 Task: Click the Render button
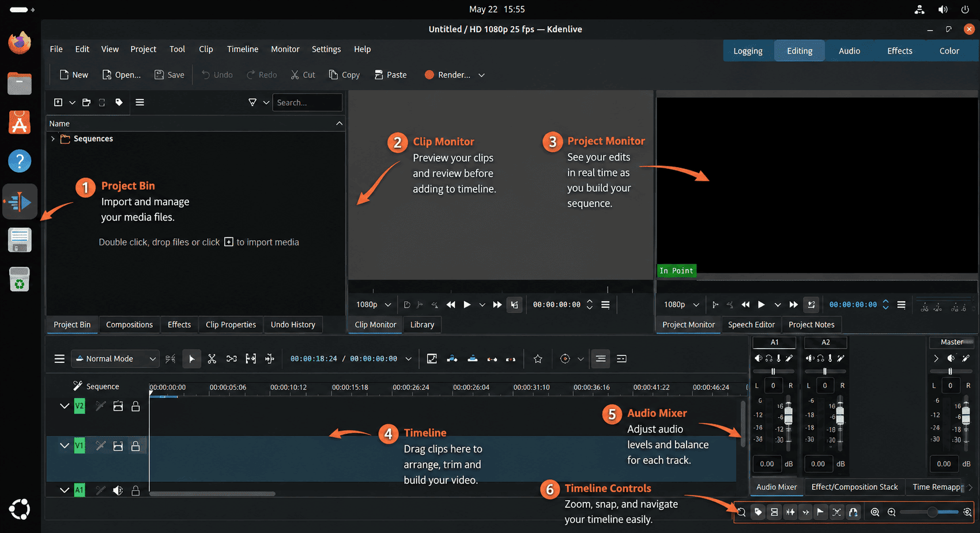pyautogui.click(x=448, y=75)
